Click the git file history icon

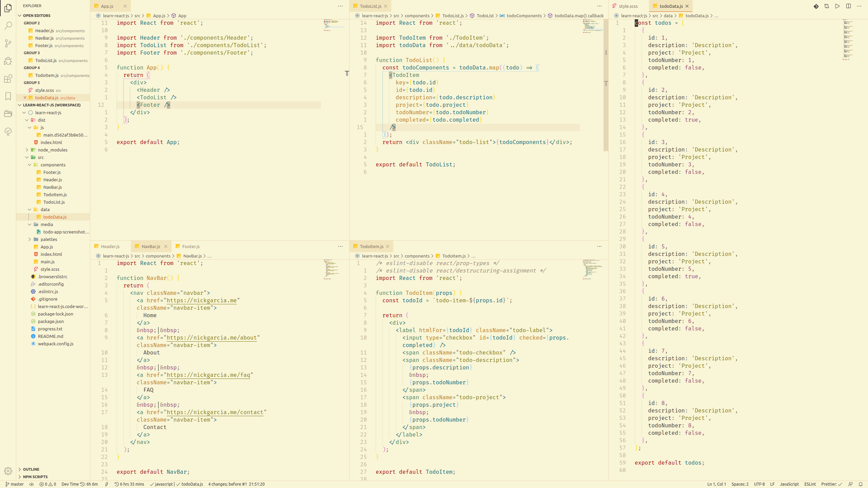point(816,6)
